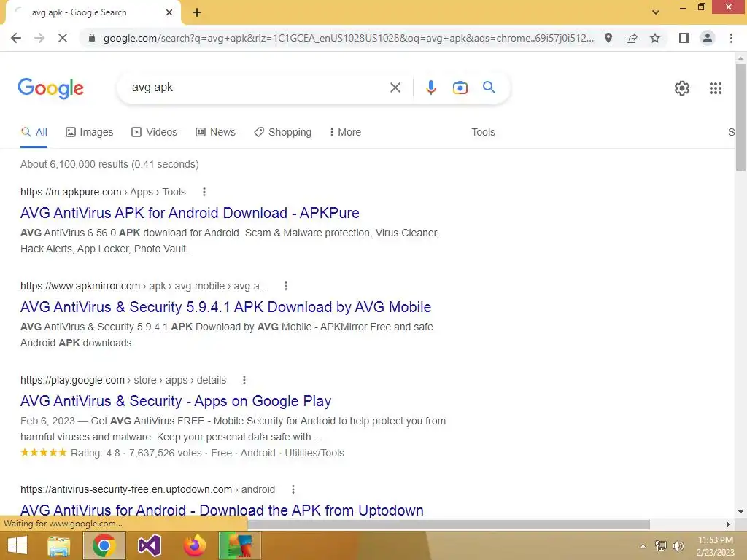Go to Google logo homepage
Screen dimensions: 747x560
coord(50,88)
